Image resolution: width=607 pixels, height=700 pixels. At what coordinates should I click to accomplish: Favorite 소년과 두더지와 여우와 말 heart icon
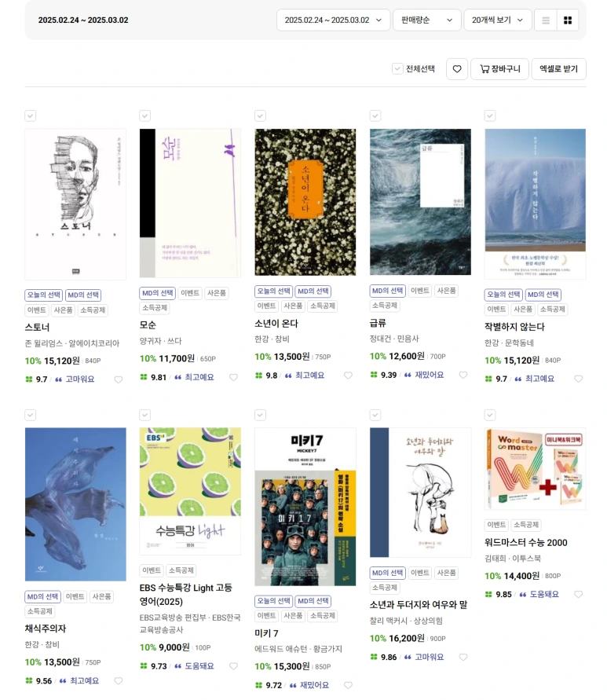463,657
